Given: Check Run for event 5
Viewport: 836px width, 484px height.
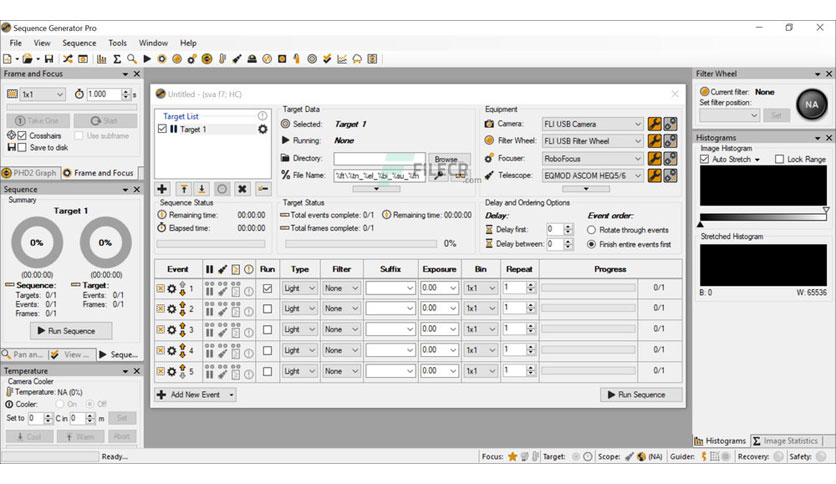Looking at the screenshot, I should point(268,372).
